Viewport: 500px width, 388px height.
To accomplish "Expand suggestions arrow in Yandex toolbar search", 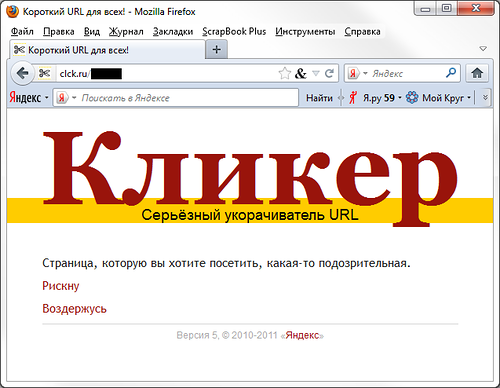I will 74,98.
